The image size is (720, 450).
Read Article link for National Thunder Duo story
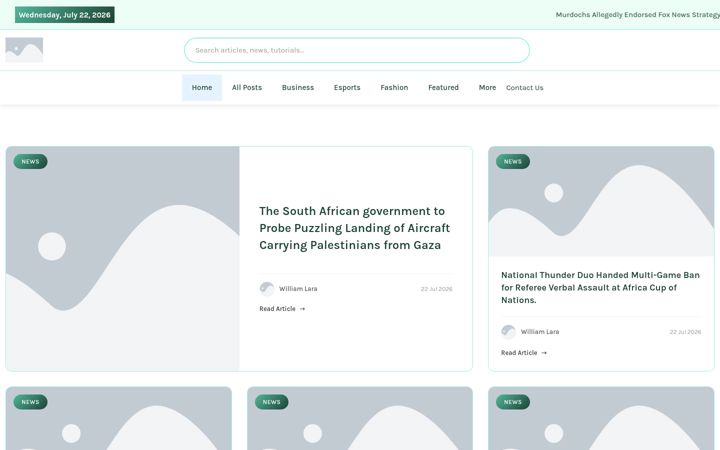point(524,353)
